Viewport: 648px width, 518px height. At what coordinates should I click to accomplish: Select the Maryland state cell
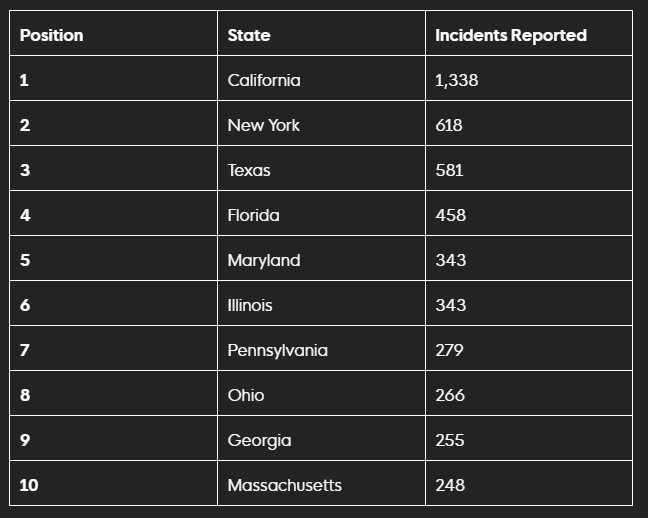click(264, 260)
